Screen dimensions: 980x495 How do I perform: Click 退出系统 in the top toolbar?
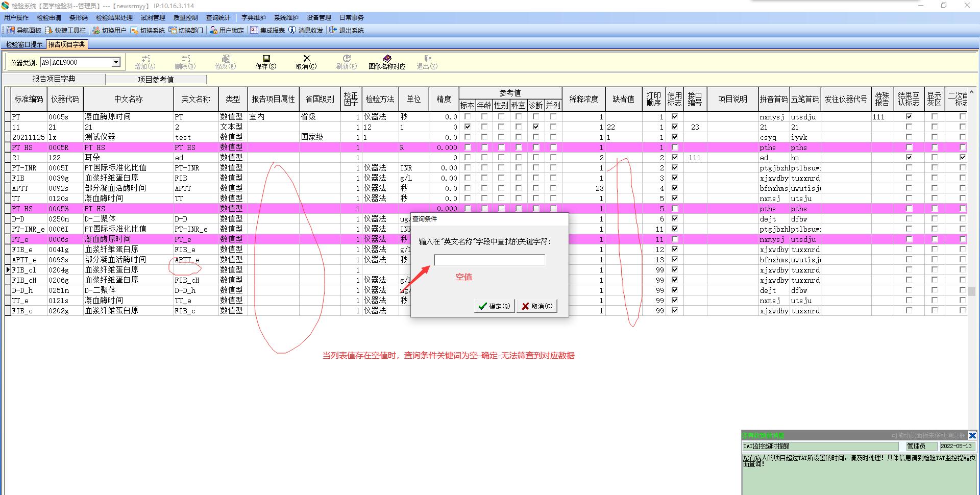pyautogui.click(x=347, y=31)
